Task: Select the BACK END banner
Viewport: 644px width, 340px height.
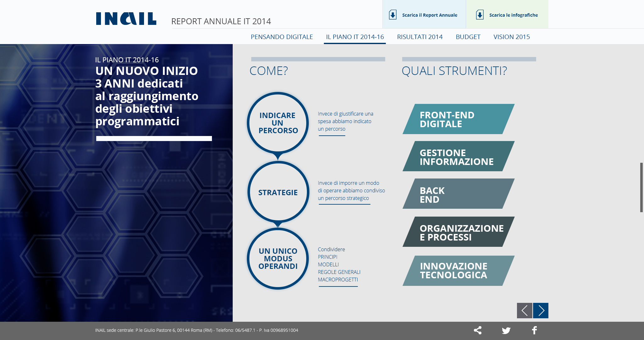Action: click(458, 194)
